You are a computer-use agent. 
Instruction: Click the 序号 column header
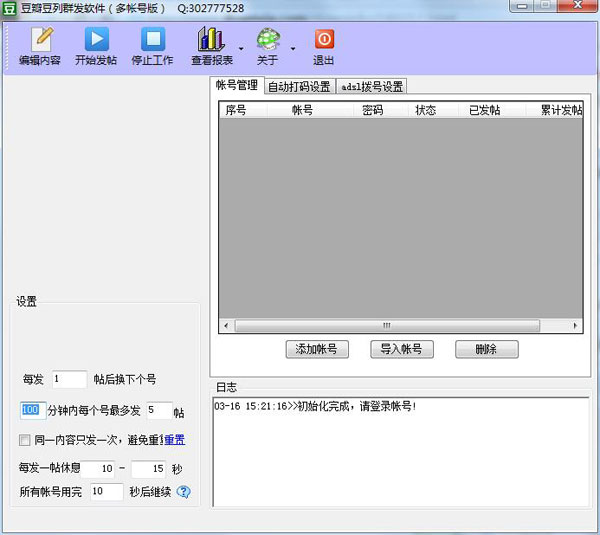click(x=243, y=110)
